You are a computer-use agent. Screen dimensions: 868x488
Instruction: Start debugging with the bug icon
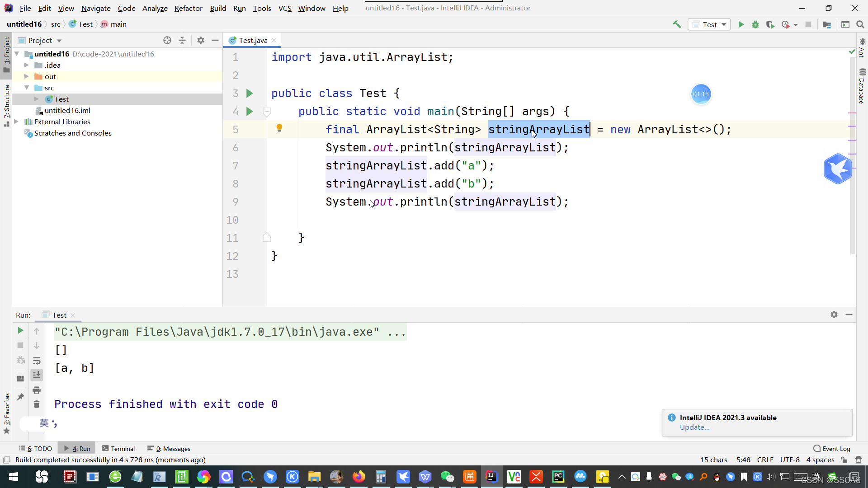(x=755, y=24)
